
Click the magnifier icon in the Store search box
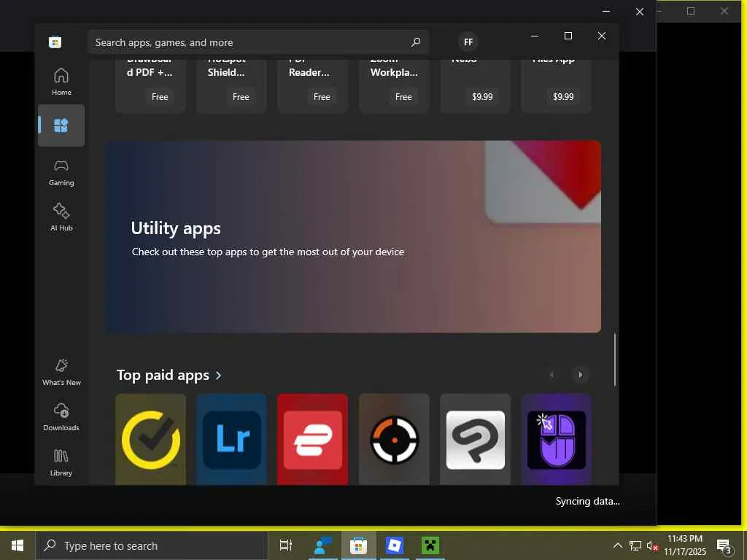click(415, 42)
